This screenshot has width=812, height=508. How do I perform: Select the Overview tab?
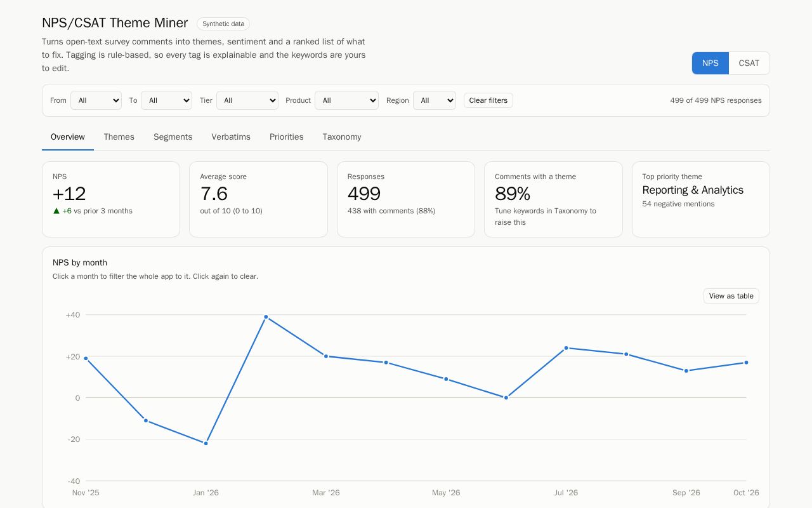click(x=68, y=137)
